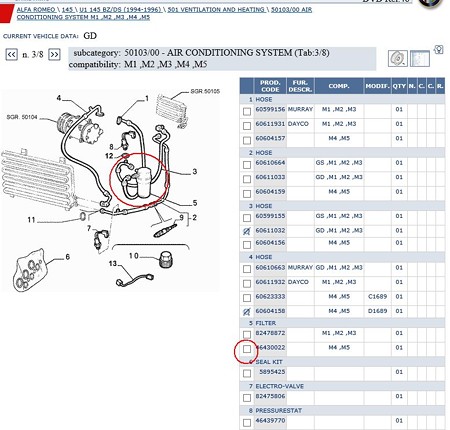
Task: Click product code 60610664
Action: [270, 163]
